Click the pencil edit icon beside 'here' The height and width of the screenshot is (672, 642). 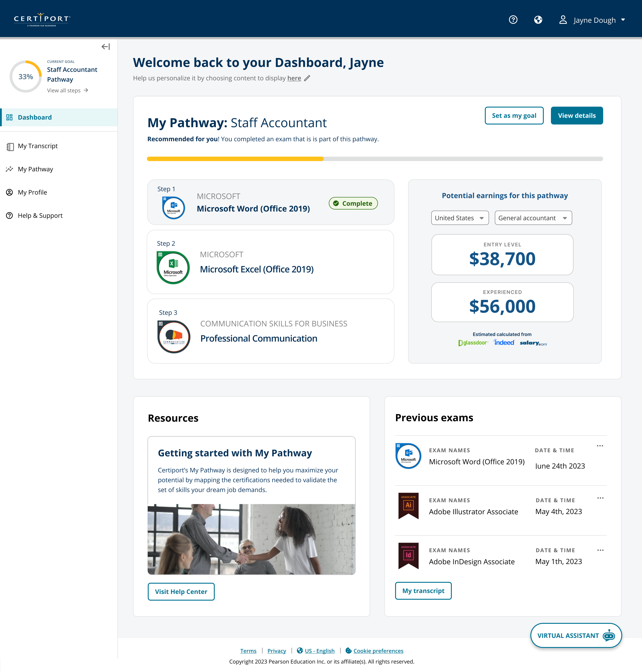[307, 78]
